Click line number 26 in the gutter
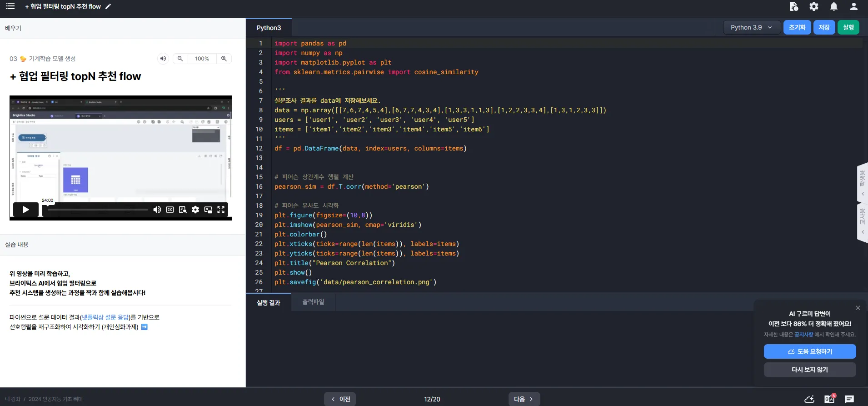868x406 pixels. click(x=259, y=282)
